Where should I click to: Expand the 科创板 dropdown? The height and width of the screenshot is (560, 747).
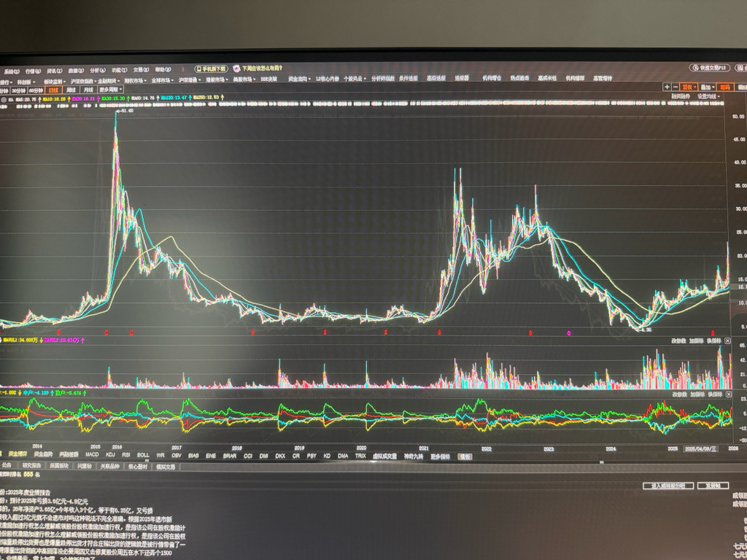tap(26, 82)
